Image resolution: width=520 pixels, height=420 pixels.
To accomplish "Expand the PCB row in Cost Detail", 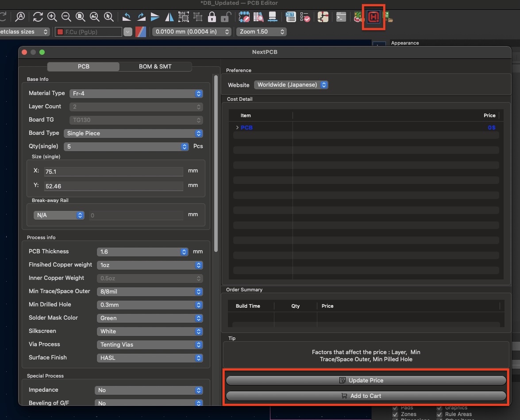I will (x=237, y=127).
